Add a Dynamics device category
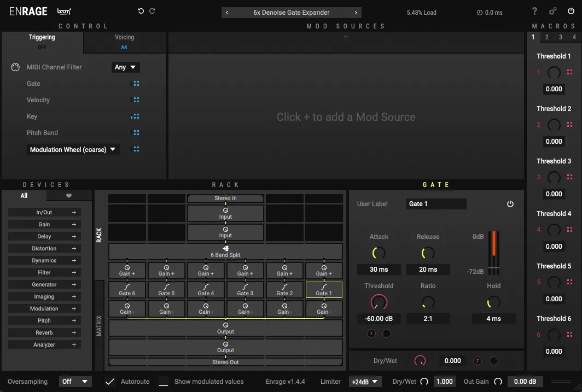The width and height of the screenshot is (582, 392). click(x=74, y=261)
